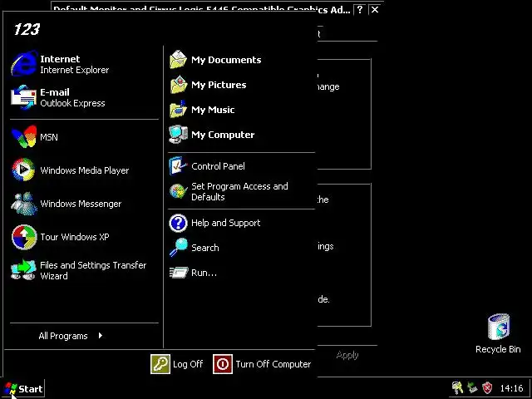The height and width of the screenshot is (399, 532).
Task: Click the keys tray icon
Action: click(457, 387)
